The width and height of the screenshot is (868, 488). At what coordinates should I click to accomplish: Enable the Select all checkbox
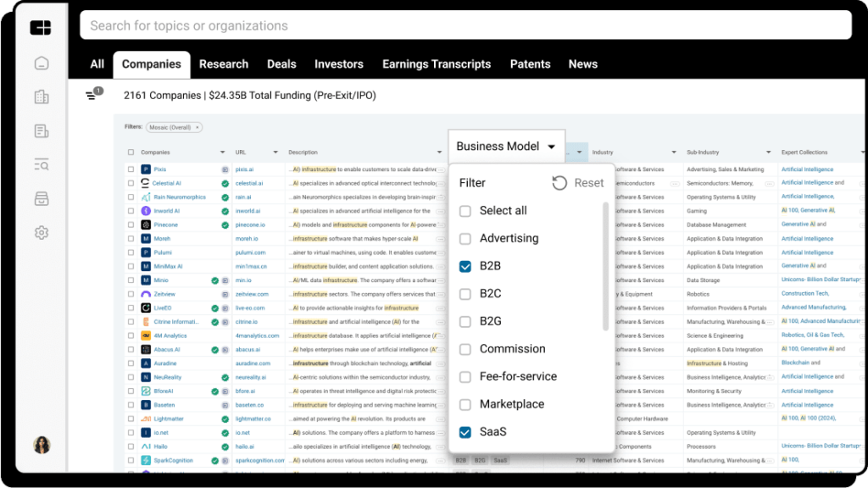click(465, 210)
